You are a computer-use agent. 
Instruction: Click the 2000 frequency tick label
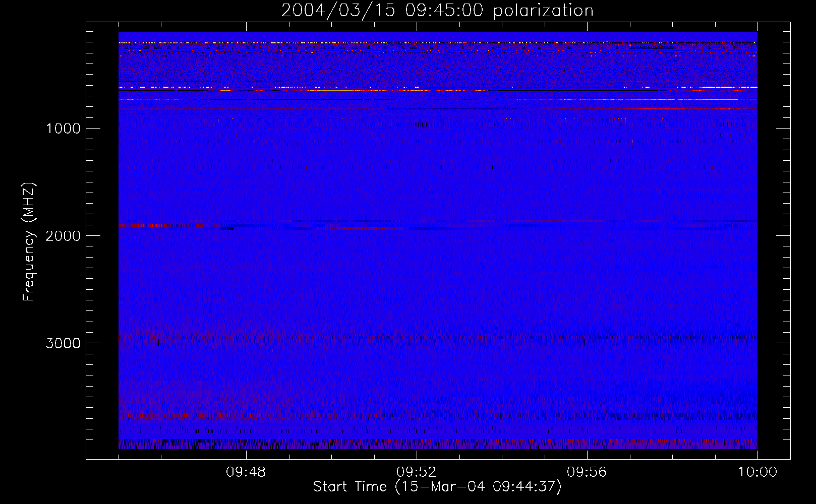click(x=63, y=236)
